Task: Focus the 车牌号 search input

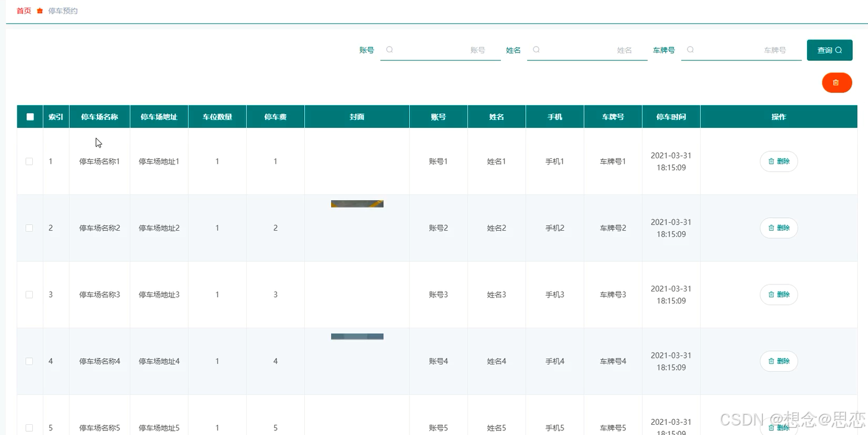Action: click(x=741, y=50)
